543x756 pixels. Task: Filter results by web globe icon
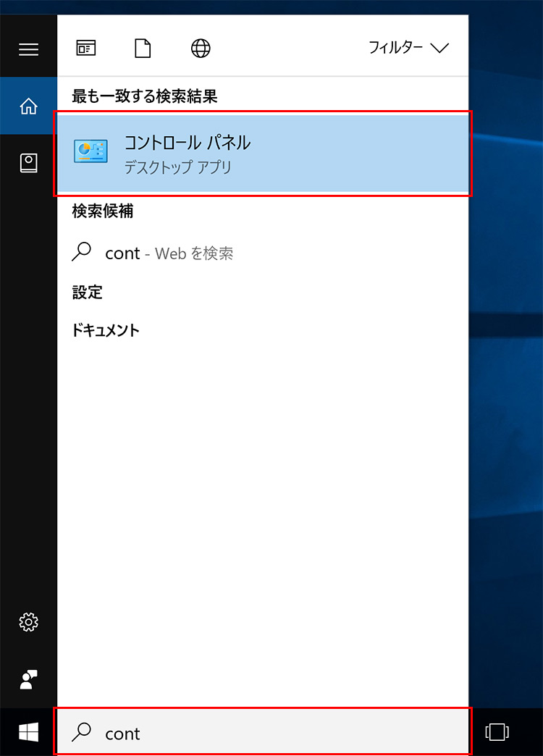pos(201,49)
